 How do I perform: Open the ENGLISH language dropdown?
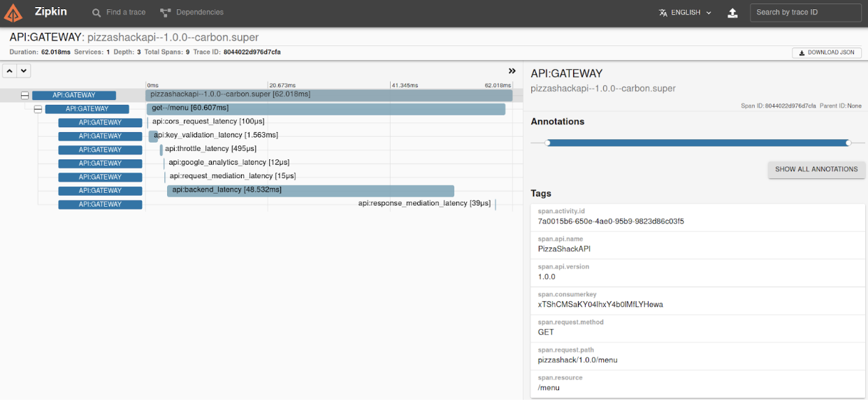click(688, 12)
